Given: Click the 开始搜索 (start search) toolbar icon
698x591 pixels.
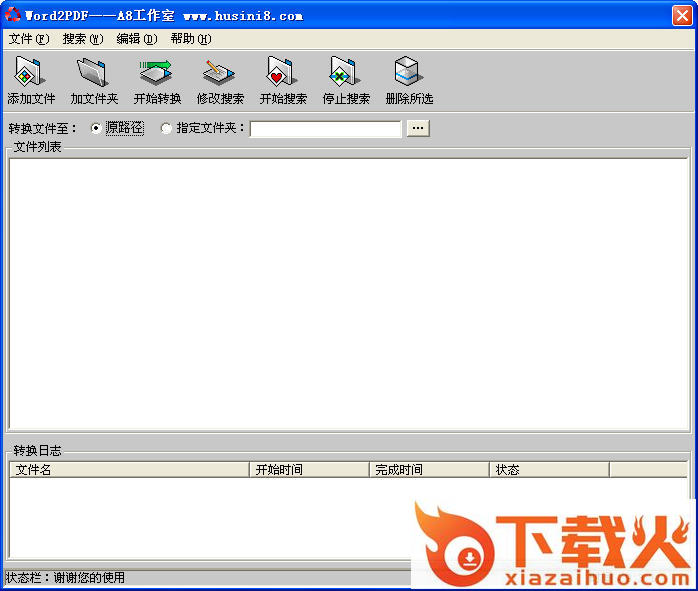Looking at the screenshot, I should coord(282,71).
